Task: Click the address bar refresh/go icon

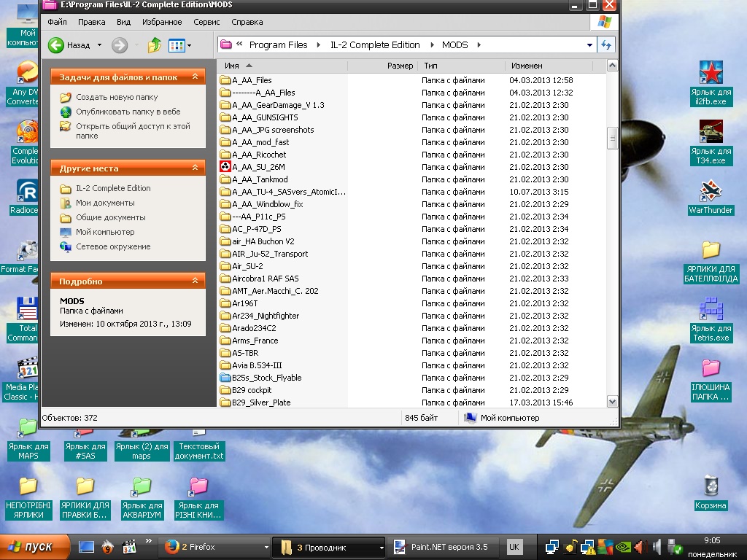Action: pyautogui.click(x=605, y=44)
